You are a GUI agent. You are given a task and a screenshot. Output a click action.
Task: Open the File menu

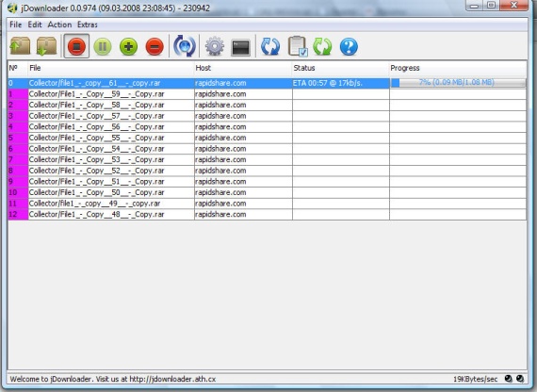point(15,24)
